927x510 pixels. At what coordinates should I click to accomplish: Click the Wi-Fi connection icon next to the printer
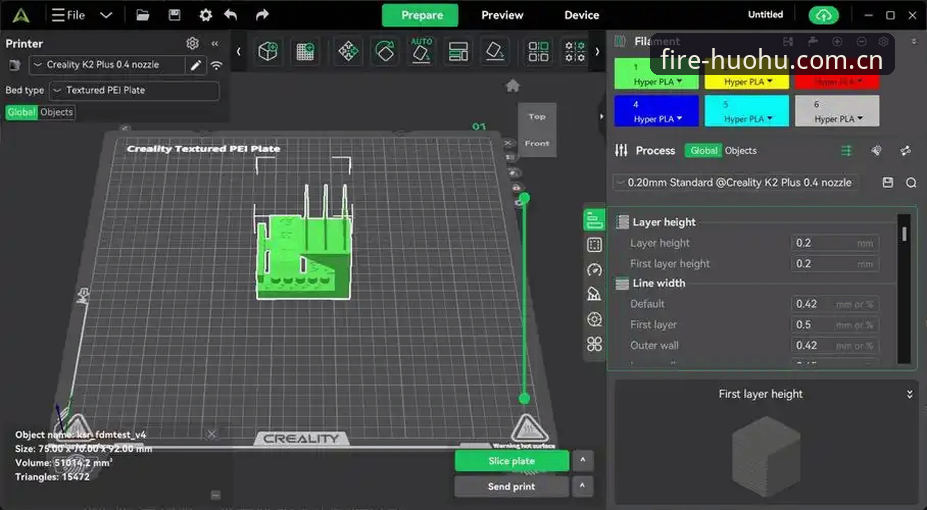pos(216,65)
